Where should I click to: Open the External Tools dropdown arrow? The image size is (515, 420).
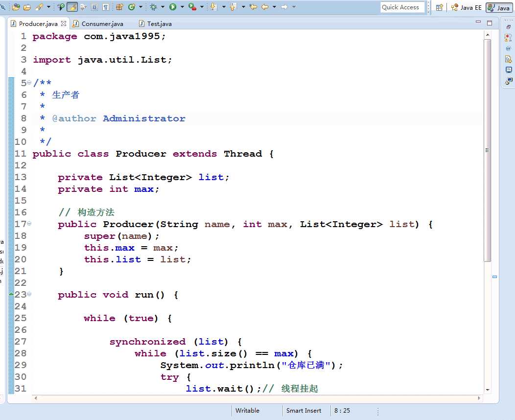click(x=202, y=6)
